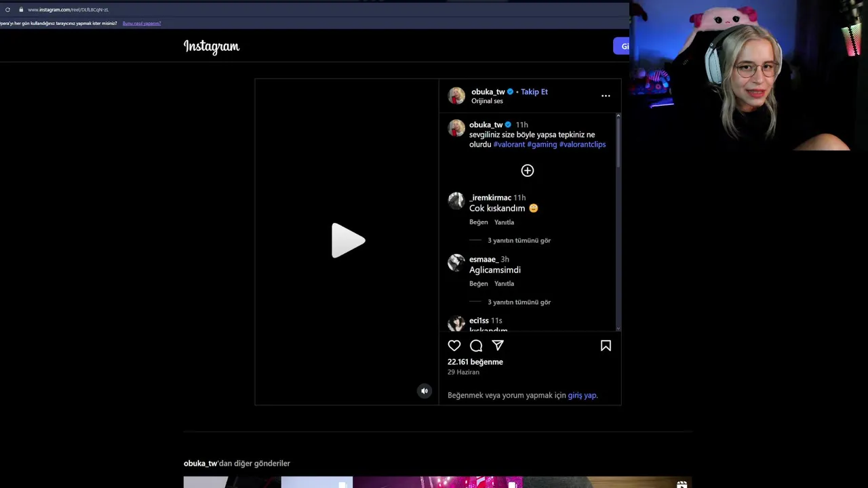The image size is (868, 488).
Task: Open the #gaming hashtag
Action: (542, 144)
